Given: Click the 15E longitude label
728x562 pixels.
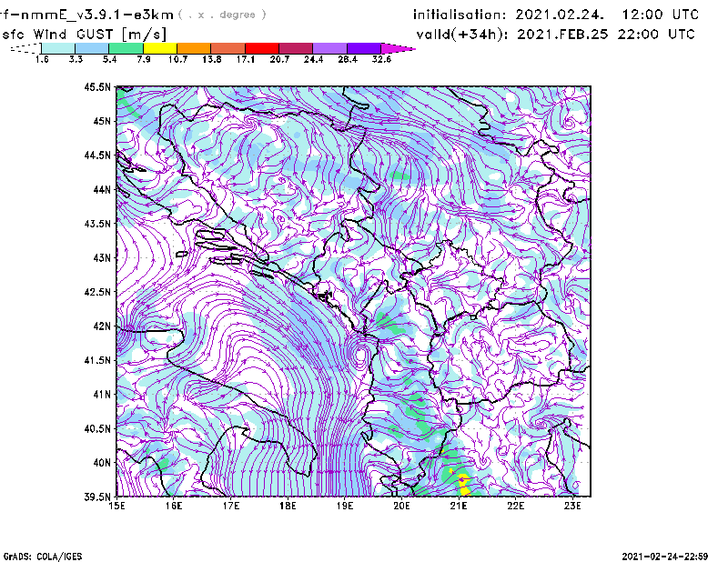Looking at the screenshot, I should [x=116, y=506].
